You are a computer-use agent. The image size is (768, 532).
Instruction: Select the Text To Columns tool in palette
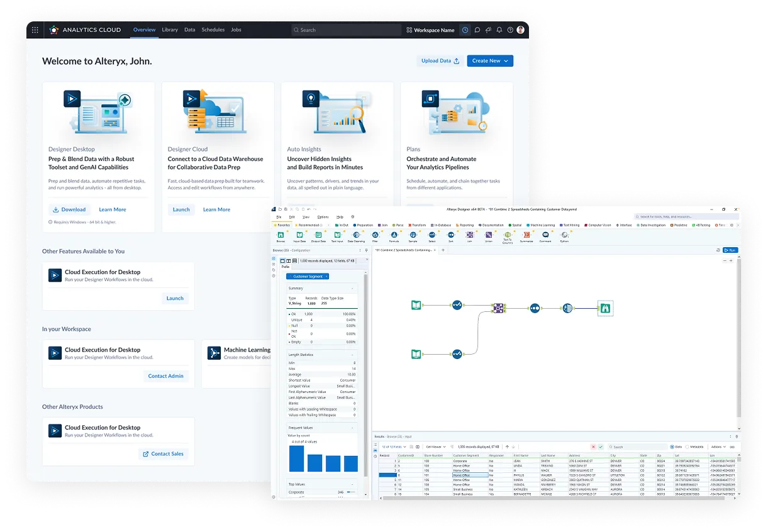point(507,237)
